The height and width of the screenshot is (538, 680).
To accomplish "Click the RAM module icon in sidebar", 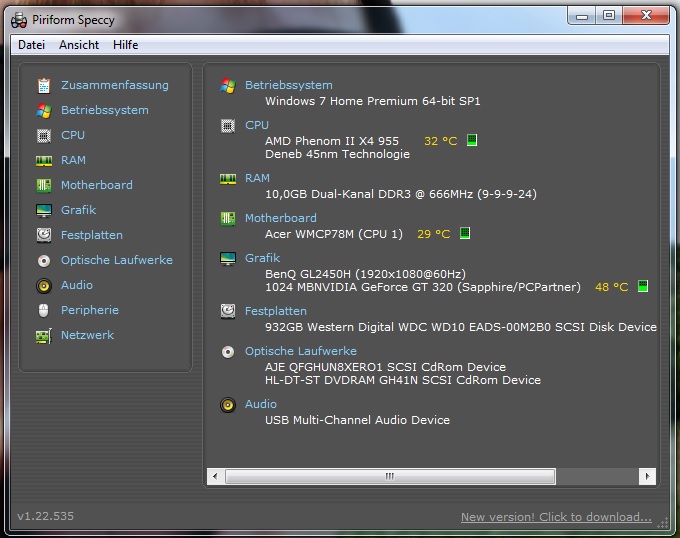I will (43, 161).
